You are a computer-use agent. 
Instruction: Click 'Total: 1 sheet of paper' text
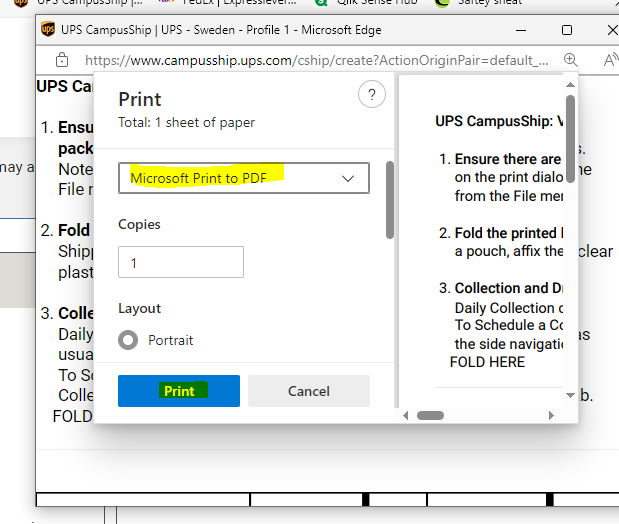pos(186,122)
